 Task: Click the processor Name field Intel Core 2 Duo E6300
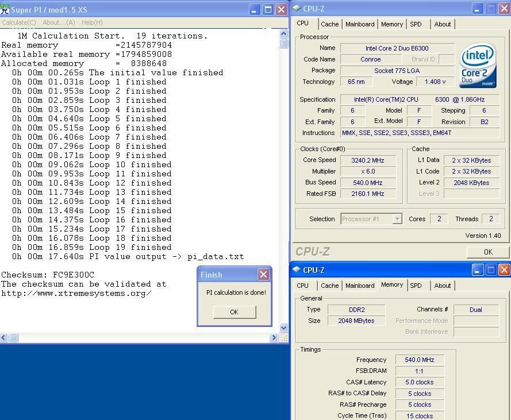(397, 48)
